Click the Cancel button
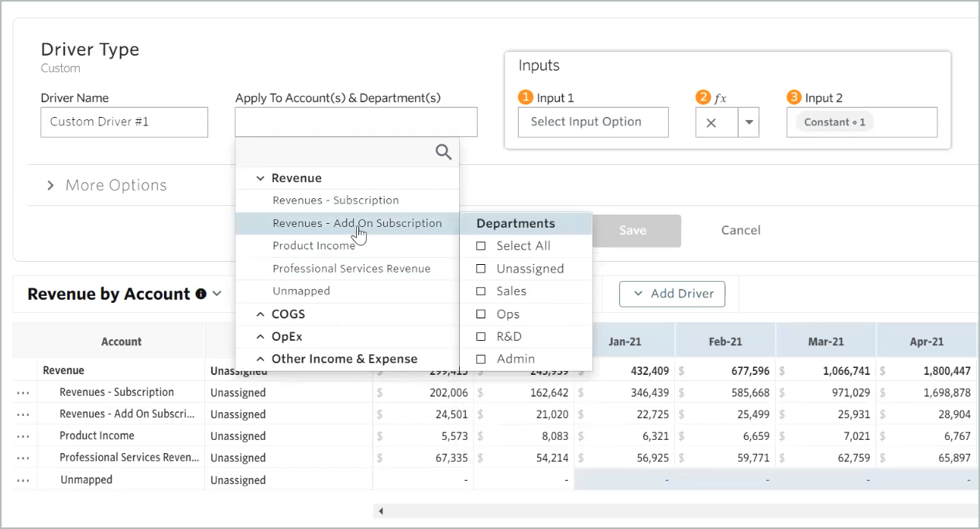 point(740,231)
